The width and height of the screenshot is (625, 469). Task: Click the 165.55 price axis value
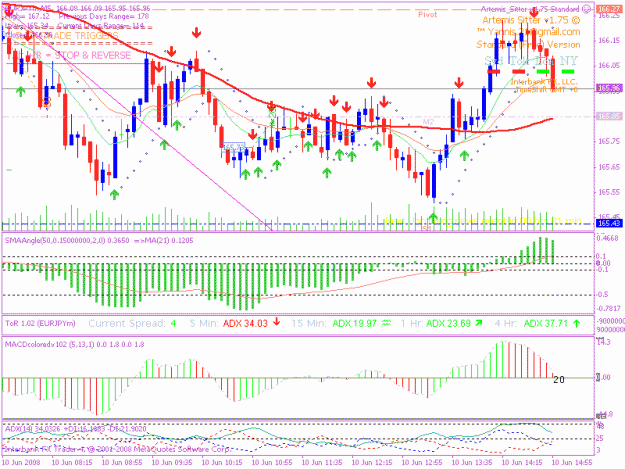click(x=609, y=192)
